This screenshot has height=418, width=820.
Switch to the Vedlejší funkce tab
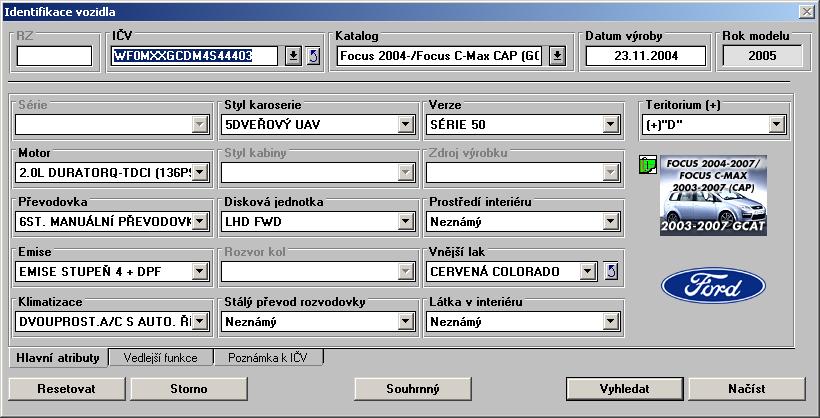161,357
